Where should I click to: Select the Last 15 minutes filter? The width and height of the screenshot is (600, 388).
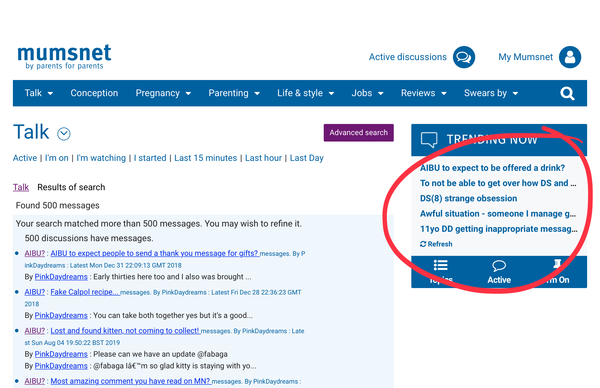pos(205,158)
